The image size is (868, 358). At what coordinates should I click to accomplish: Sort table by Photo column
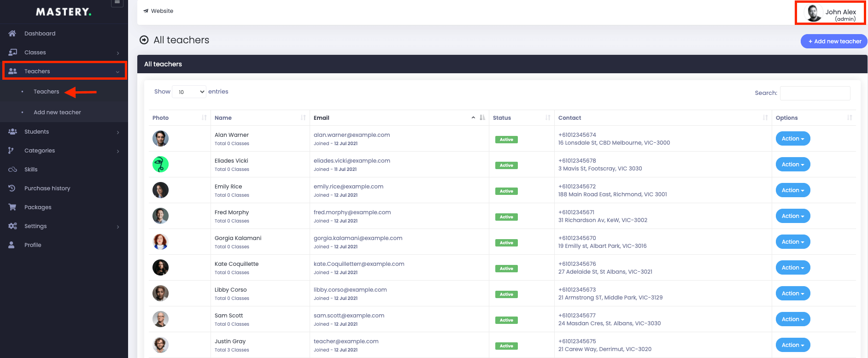click(204, 118)
